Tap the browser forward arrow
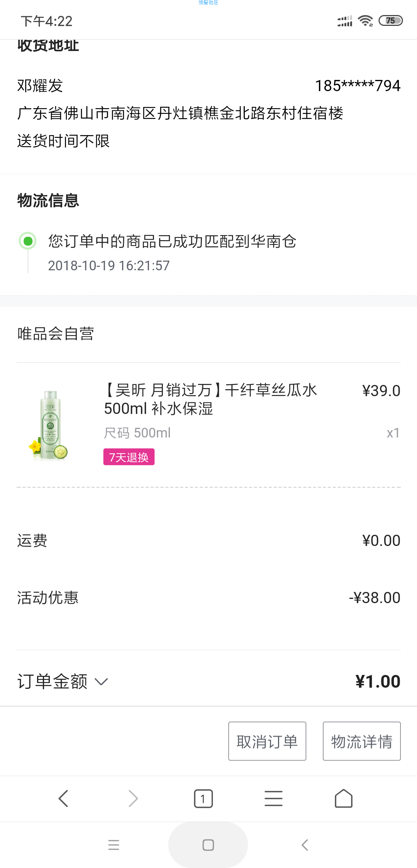Image resolution: width=417 pixels, height=868 pixels. [133, 798]
